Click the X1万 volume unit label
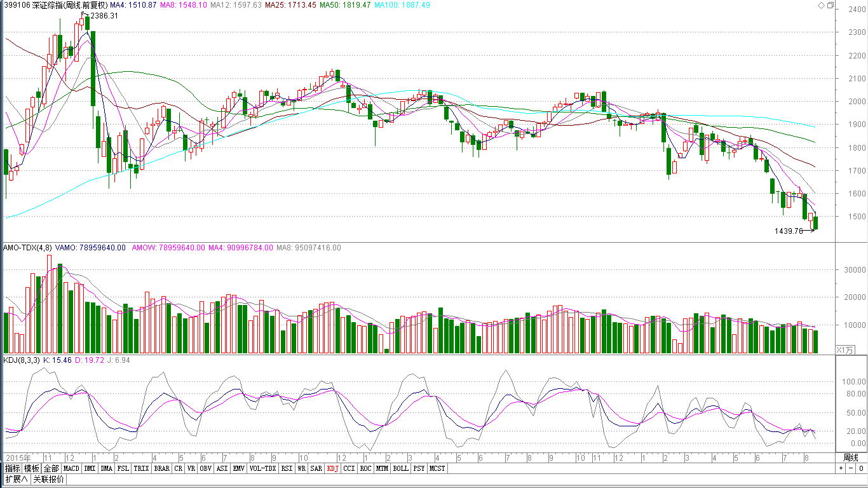Screen dimensions: 868x488 pos(845,350)
